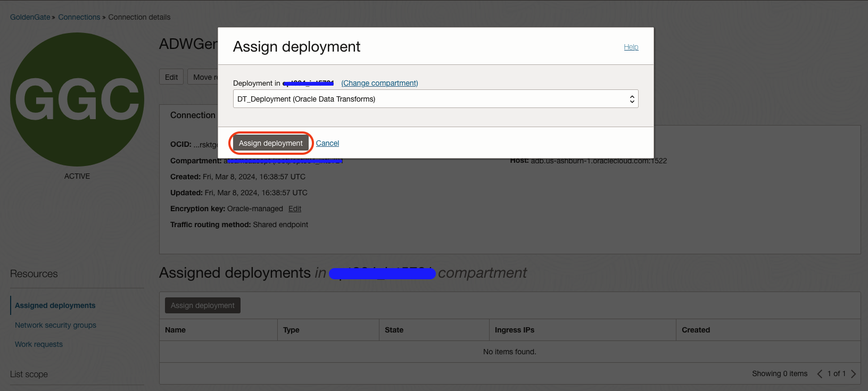
Task: Sort table by Name column header
Action: 175,330
